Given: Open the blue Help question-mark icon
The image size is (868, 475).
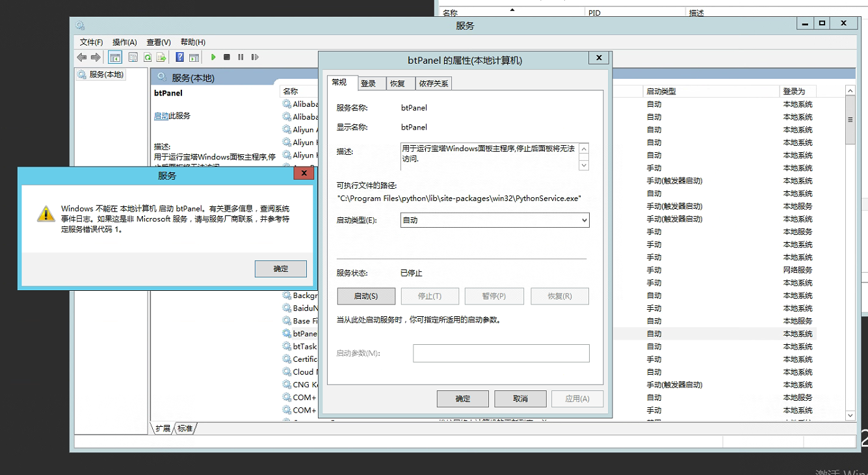Looking at the screenshot, I should coord(180,57).
